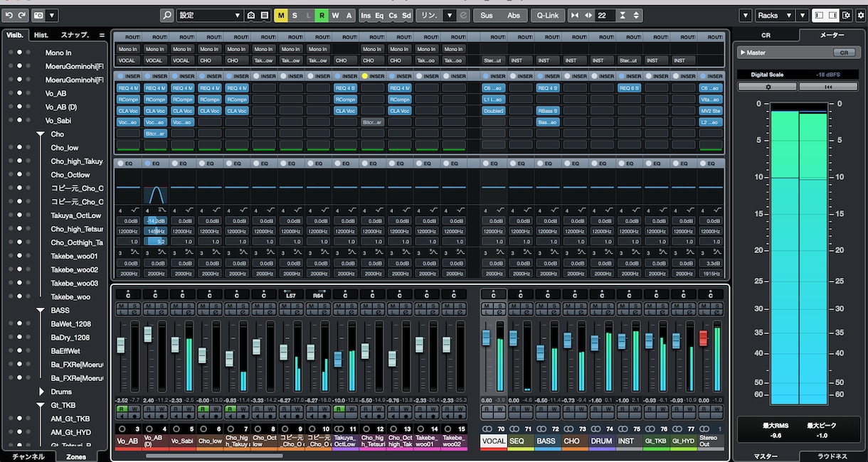Collapse the Gt_TKB folder in the visibility list
Screen dimensions: 868x462
point(41,405)
